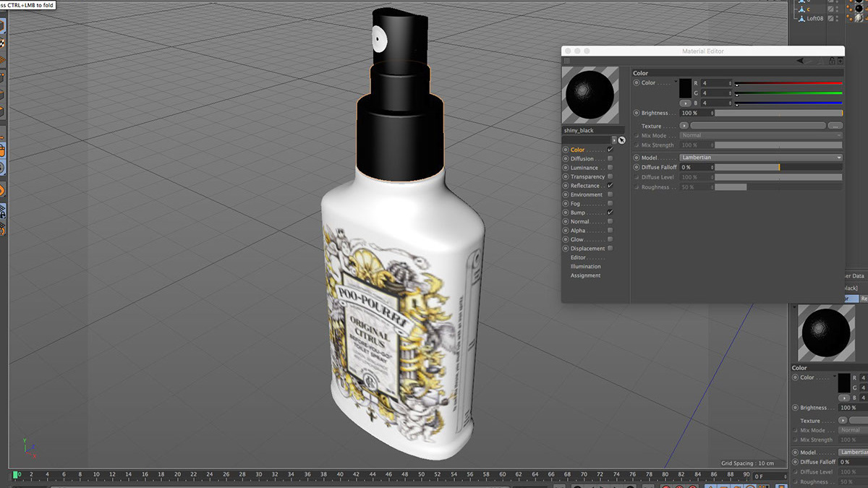Enable the Environment channel checkbox
868x488 pixels.
(x=610, y=194)
